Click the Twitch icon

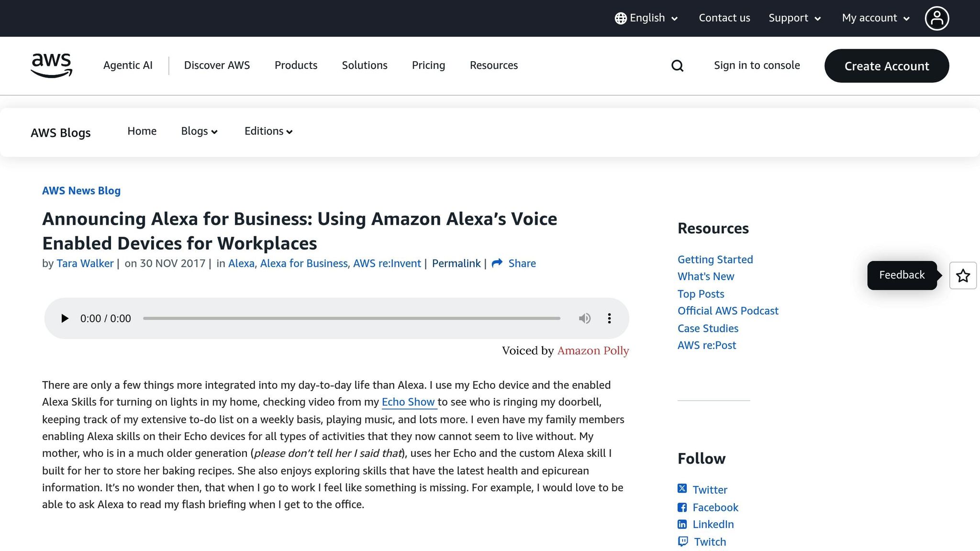683,541
